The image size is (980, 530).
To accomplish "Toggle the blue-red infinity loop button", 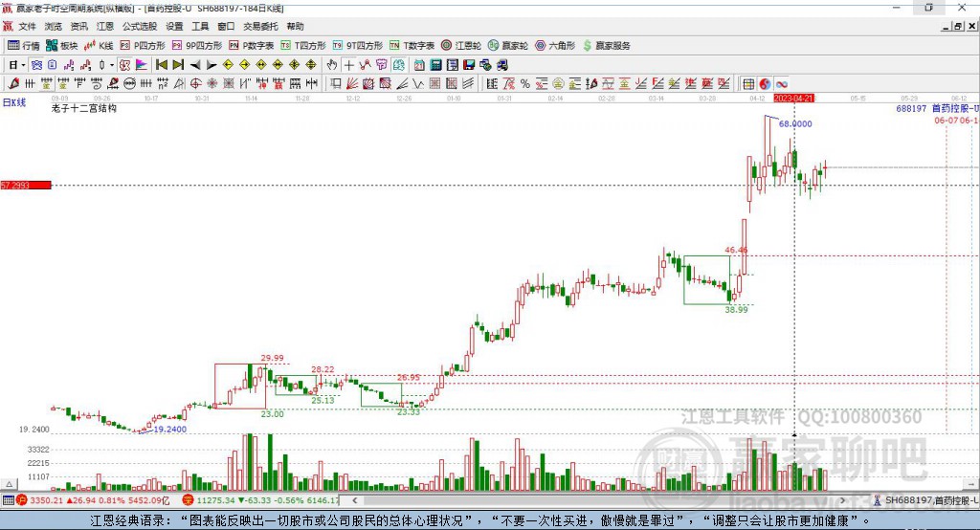I will point(781,84).
